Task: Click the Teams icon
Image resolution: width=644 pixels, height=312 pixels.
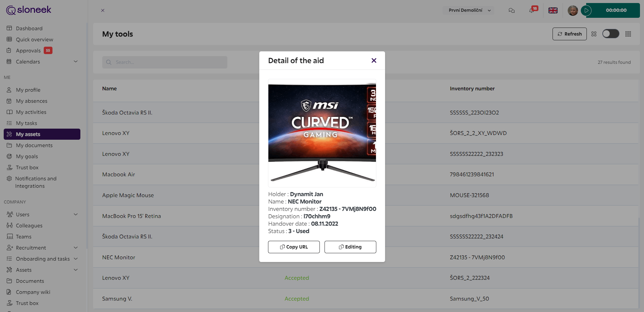Action: 9,237
